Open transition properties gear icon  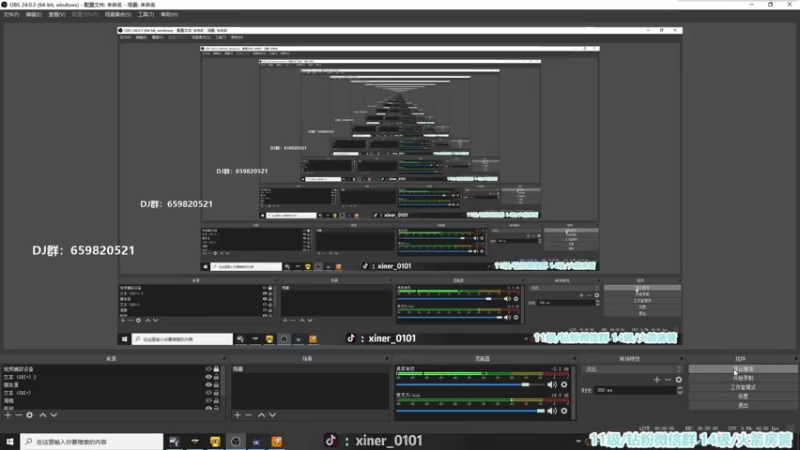coord(679,380)
